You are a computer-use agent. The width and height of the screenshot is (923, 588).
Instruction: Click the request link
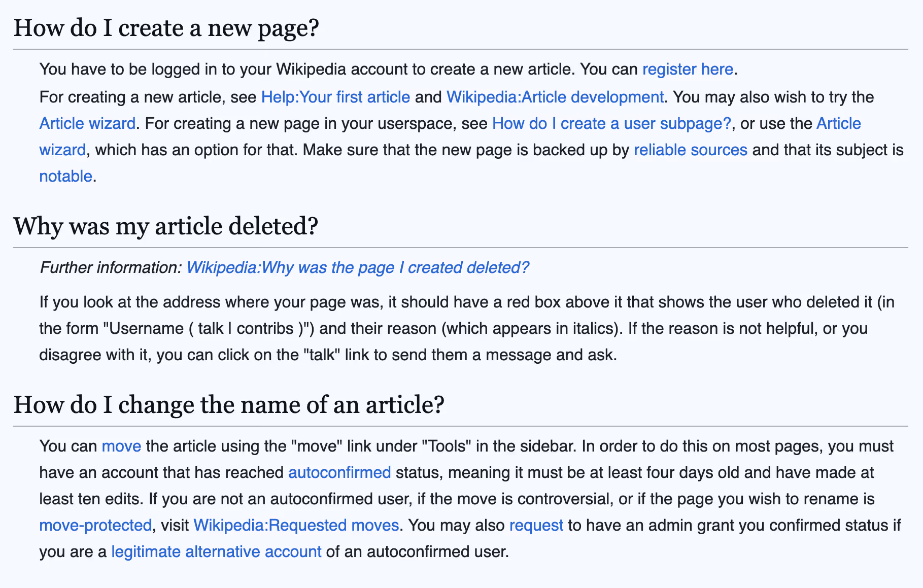(x=536, y=525)
